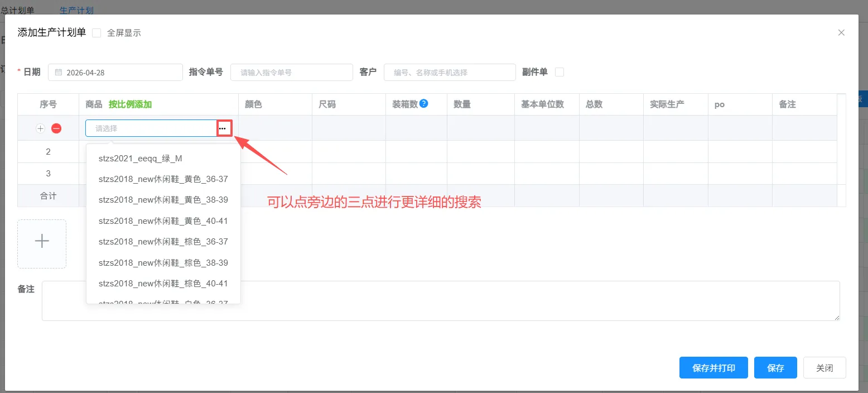Choose stzs2018_new休闲鞋_黄色_38-39 option
The image size is (868, 393).
pyautogui.click(x=163, y=200)
